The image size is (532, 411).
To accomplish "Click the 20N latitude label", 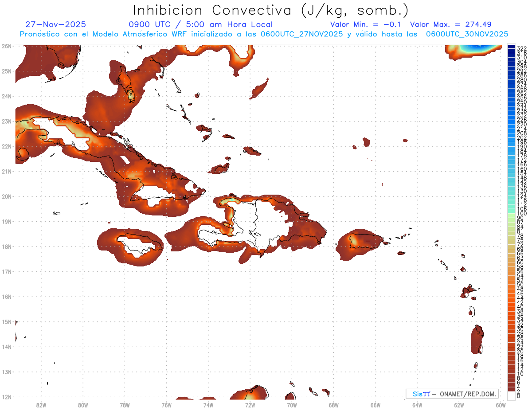I will tap(6, 196).
